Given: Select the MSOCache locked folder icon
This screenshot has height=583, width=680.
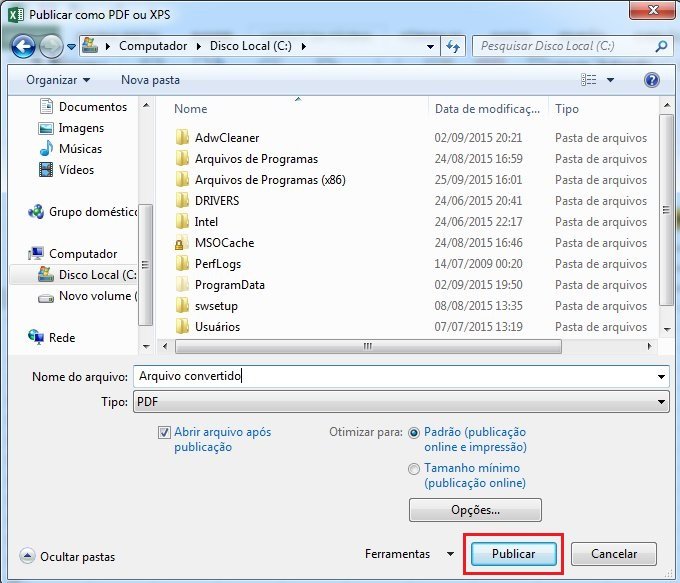Looking at the screenshot, I should click(181, 243).
